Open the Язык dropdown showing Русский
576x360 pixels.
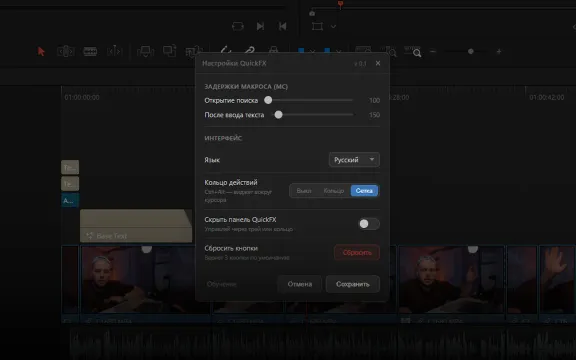click(x=354, y=160)
